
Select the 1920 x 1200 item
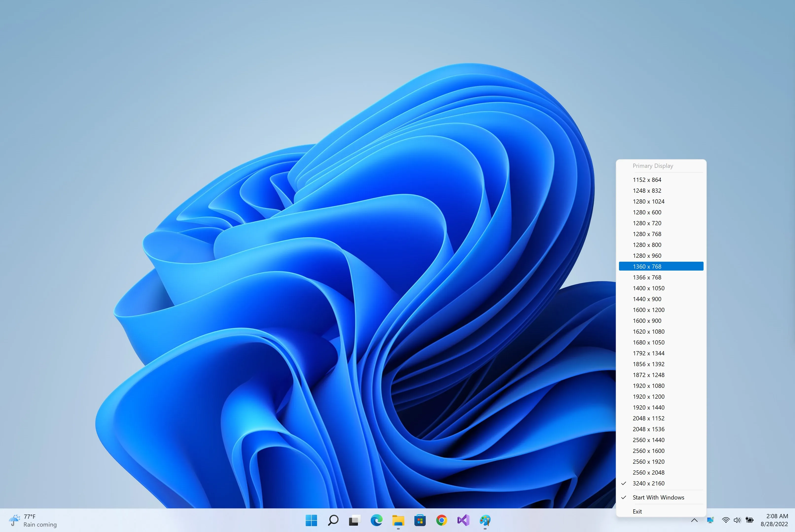tap(661, 397)
